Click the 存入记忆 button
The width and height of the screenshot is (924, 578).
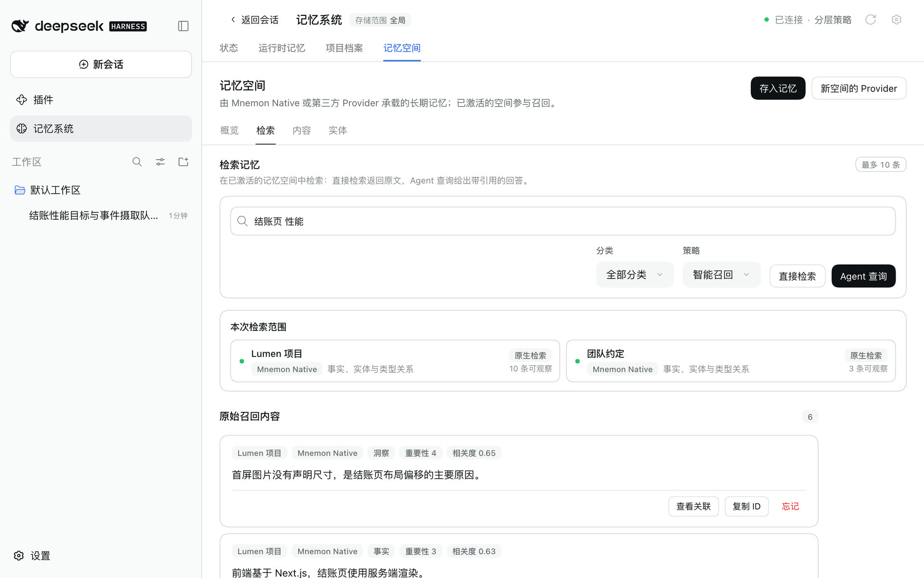(778, 89)
